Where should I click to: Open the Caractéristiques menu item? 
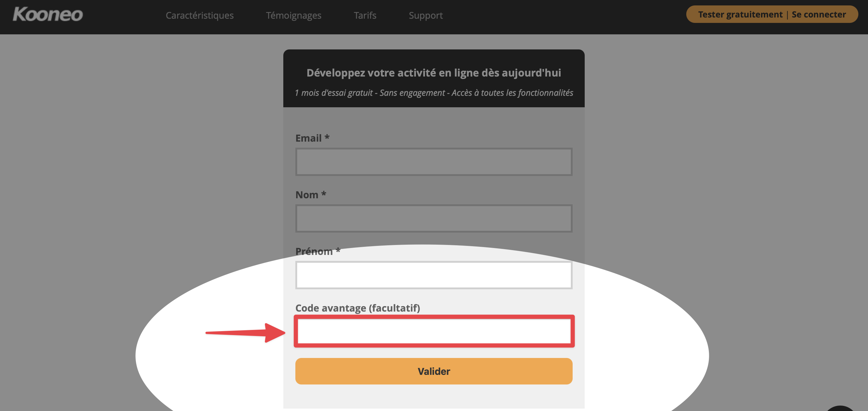tap(200, 15)
